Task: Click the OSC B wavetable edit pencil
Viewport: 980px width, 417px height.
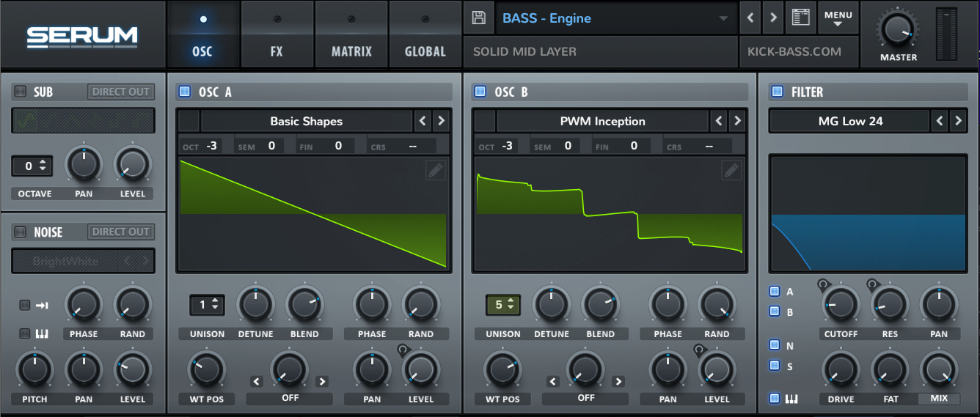Action: click(x=731, y=171)
